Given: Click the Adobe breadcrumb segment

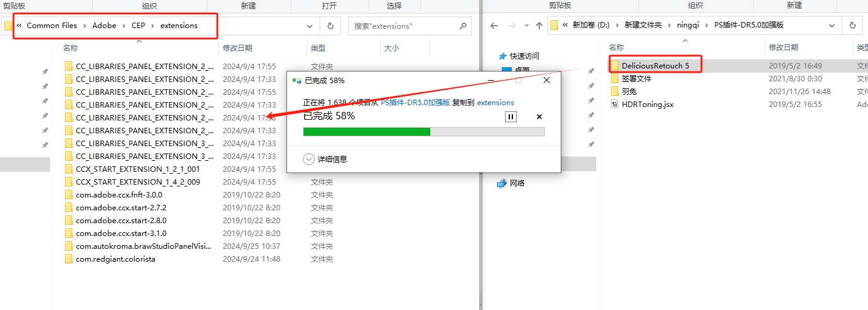Looking at the screenshot, I should [x=104, y=26].
